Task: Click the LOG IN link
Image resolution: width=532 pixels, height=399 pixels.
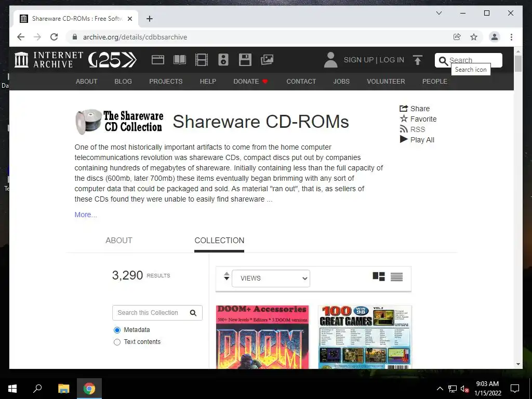Action: coord(392,60)
